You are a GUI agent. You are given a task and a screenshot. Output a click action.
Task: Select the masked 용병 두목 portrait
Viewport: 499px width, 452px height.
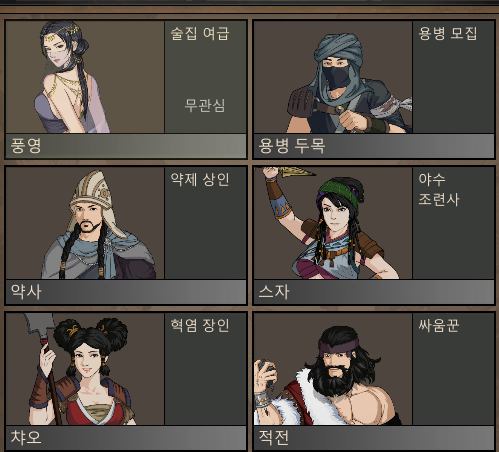click(x=333, y=77)
